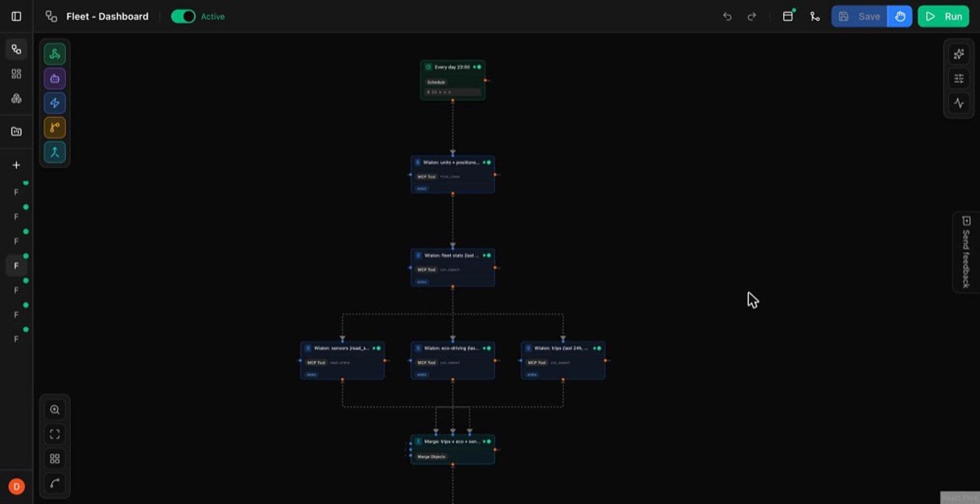980x504 pixels.
Task: Open the schedule calendar icon in top bar
Action: click(x=788, y=16)
